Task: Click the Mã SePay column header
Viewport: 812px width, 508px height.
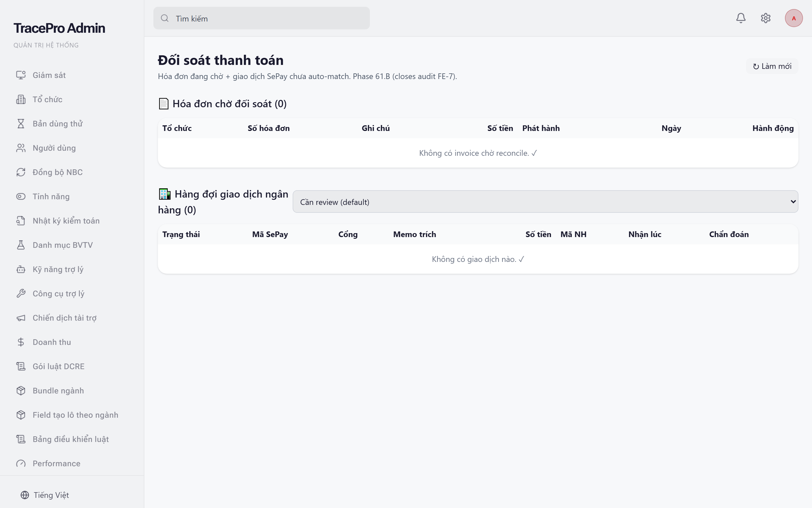Action: (270, 235)
